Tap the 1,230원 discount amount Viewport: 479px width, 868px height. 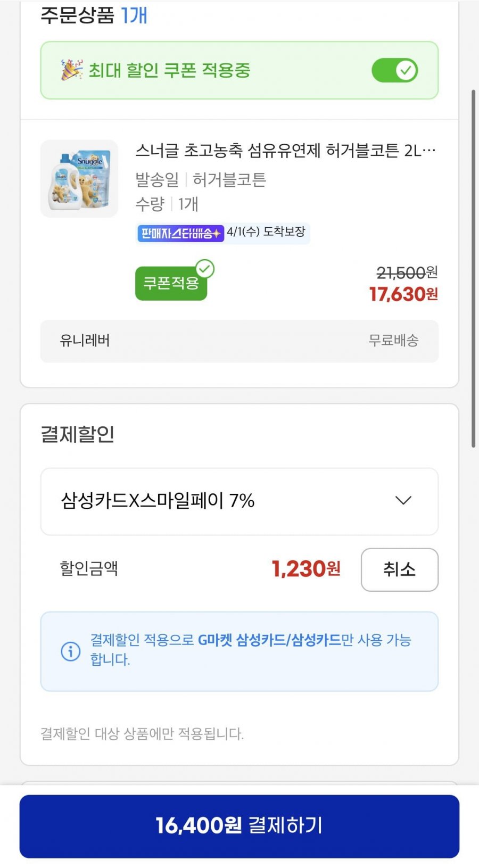tap(305, 569)
